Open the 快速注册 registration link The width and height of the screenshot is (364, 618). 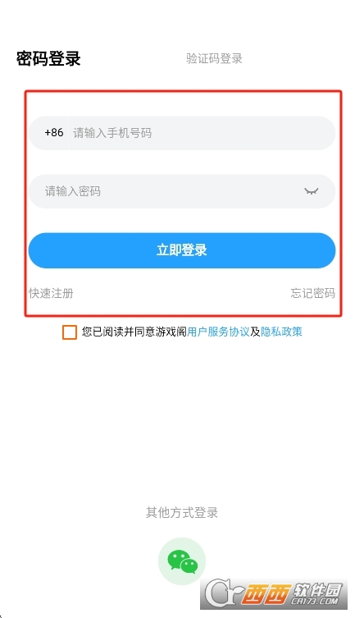(x=51, y=293)
